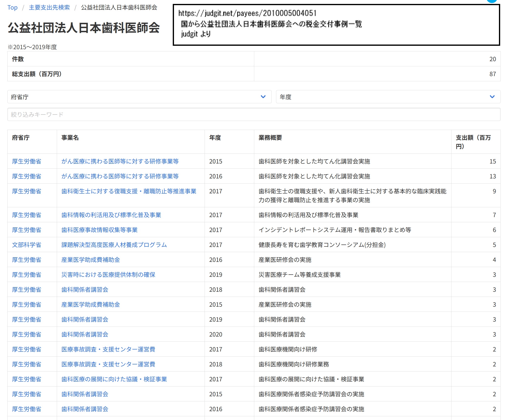Click the Top breadcrumb link
Screen dimensions: 508x420
(12, 8)
